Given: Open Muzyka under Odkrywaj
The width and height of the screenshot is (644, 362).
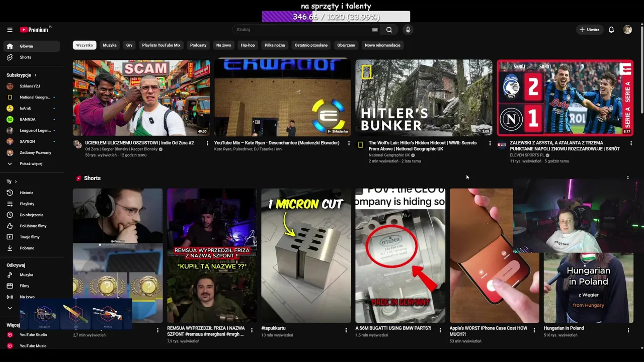Looking at the screenshot, I should (x=31, y=275).
